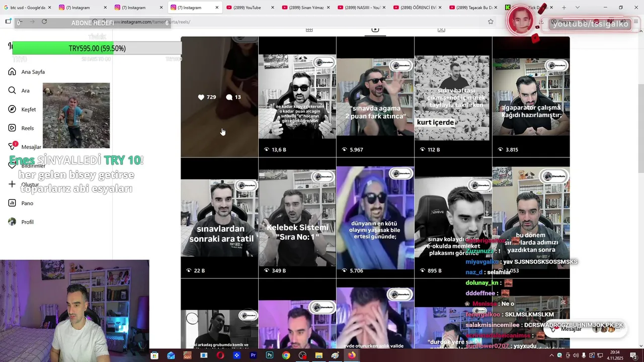Screen dimensions: 644x362
Task: Click the Firefox icon on the taskbar
Action: coord(352,355)
